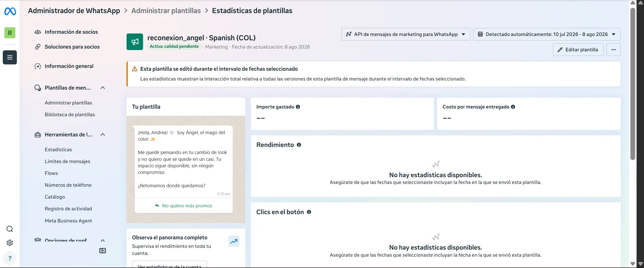Click the Plantillas de mensajes chat icon

[38, 88]
